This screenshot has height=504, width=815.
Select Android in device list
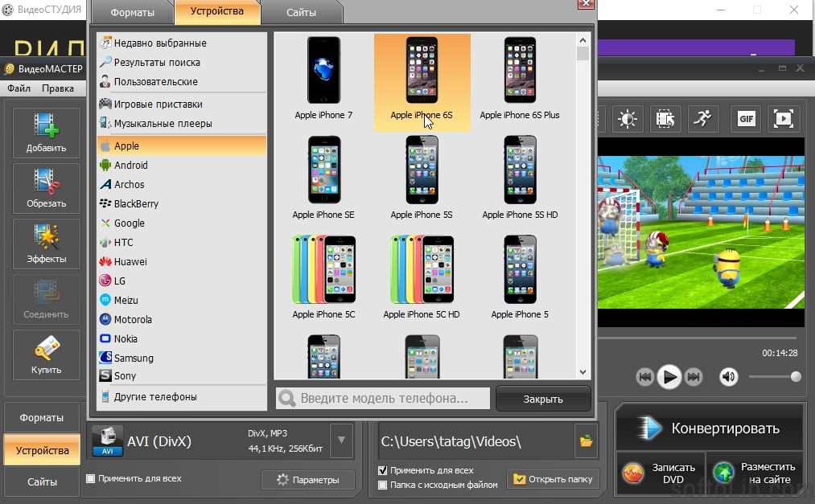click(x=181, y=165)
